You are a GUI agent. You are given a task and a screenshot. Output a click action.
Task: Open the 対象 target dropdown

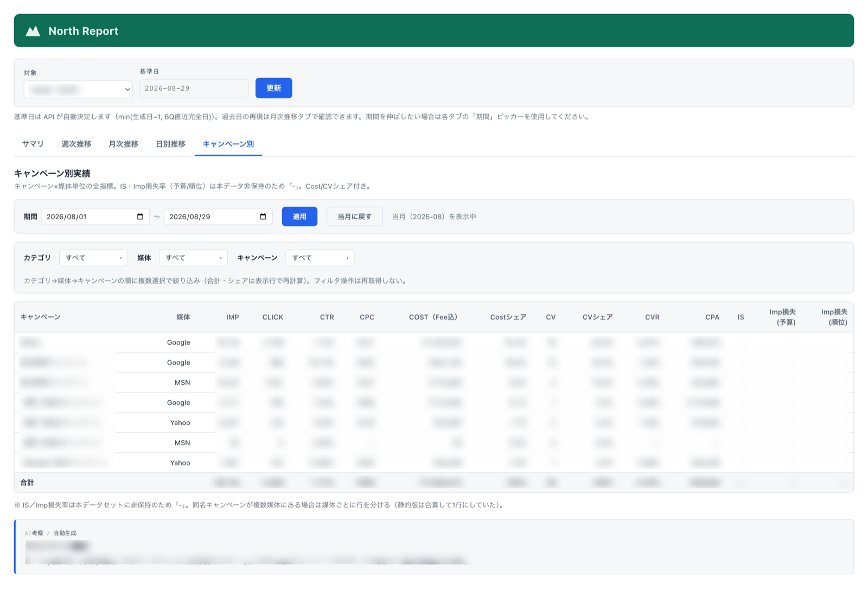78,90
